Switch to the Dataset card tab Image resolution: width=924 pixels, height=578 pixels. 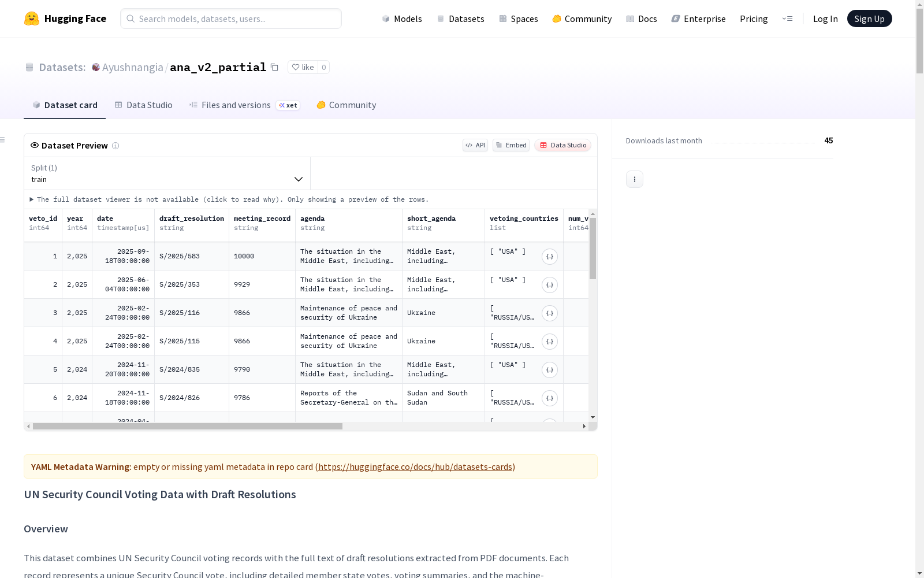coord(65,105)
